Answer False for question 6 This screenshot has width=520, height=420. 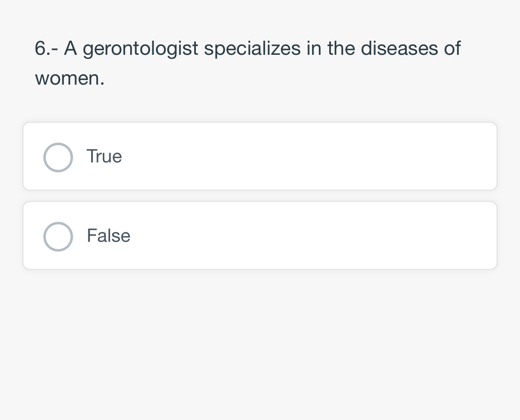(x=58, y=237)
